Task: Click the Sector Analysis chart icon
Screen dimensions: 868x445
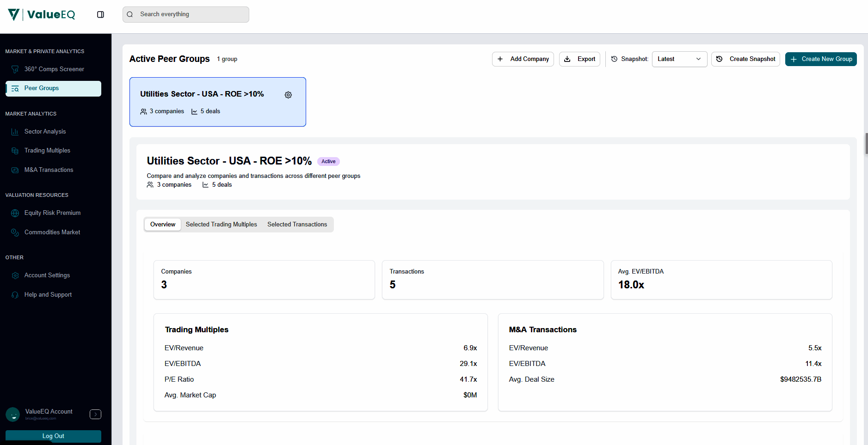Action: (x=15, y=132)
